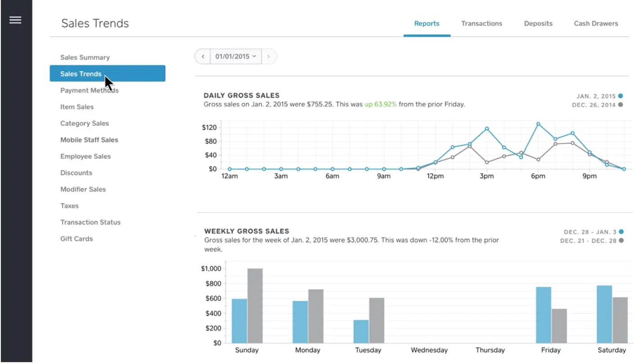Screen dimensions: 644x363
Task: View the Employee Sales report
Action: point(86,156)
